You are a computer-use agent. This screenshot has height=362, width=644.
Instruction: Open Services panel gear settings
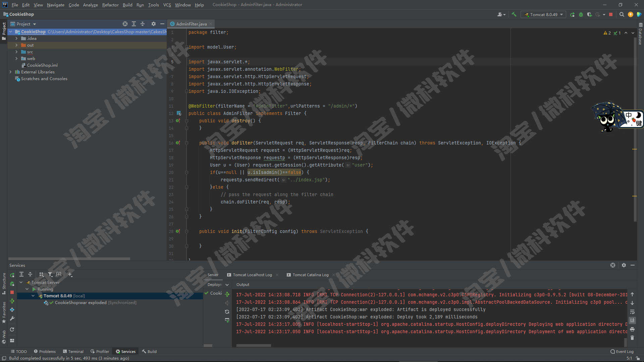[x=624, y=265]
